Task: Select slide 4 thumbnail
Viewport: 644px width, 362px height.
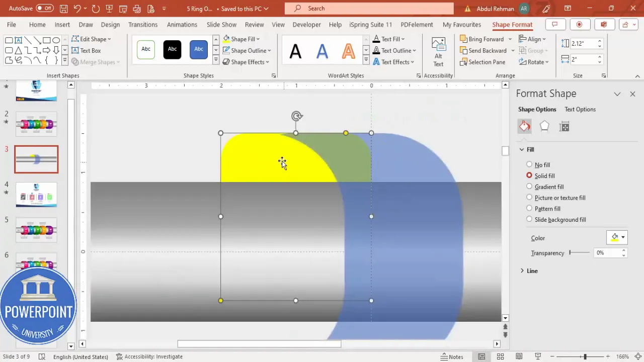Action: [x=36, y=195]
